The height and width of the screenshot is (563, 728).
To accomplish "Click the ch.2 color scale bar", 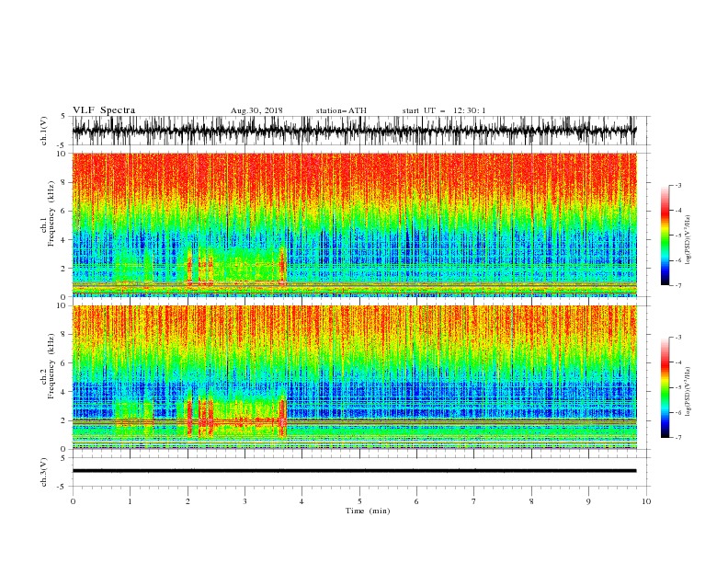I will pos(665,387).
